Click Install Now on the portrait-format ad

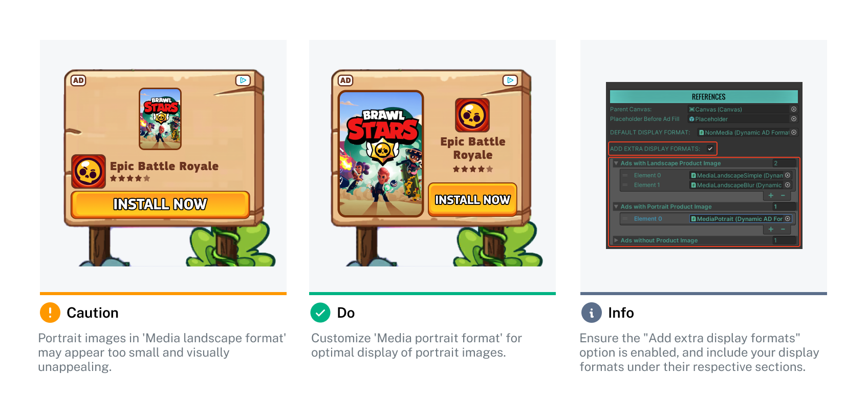(x=472, y=199)
